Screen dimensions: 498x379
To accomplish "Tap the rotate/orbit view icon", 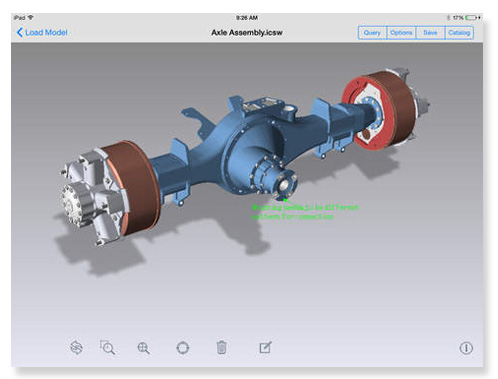I will click(76, 347).
